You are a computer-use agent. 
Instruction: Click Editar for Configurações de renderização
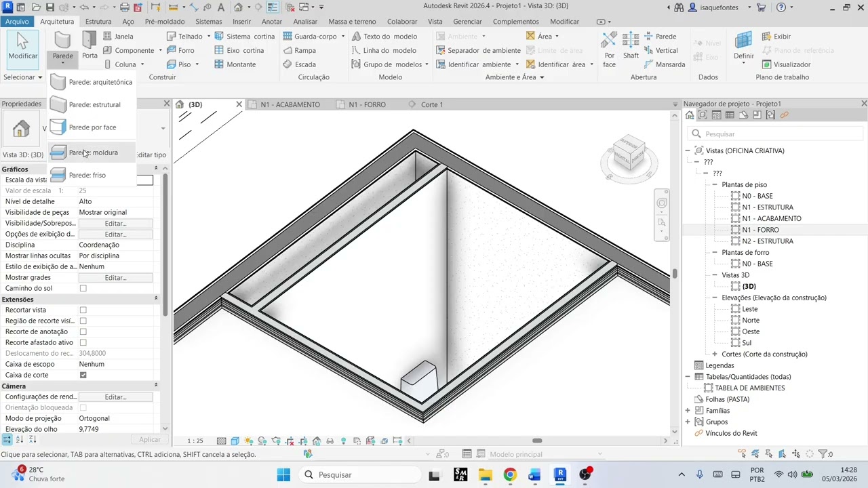pyautogui.click(x=115, y=396)
